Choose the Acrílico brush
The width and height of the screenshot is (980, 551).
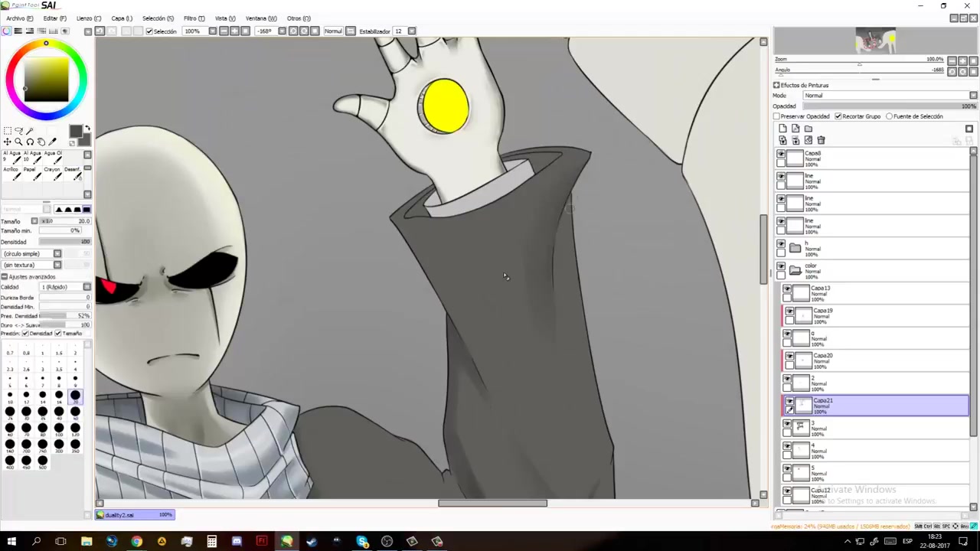pyautogui.click(x=12, y=173)
